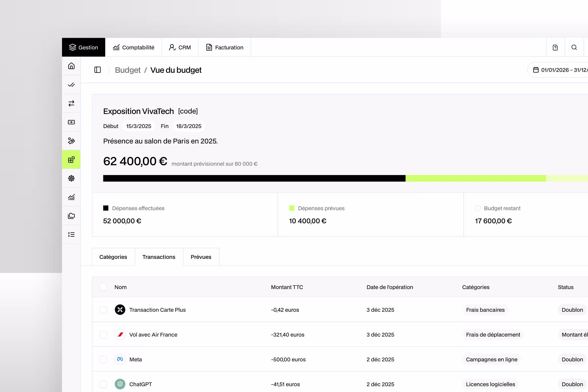Open the home icon in sidebar
This screenshot has height=392, width=588.
tap(71, 66)
